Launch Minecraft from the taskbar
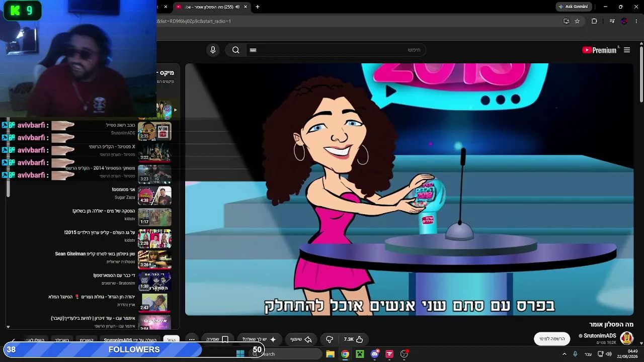Viewport: 644px width, 362px height. [360, 354]
